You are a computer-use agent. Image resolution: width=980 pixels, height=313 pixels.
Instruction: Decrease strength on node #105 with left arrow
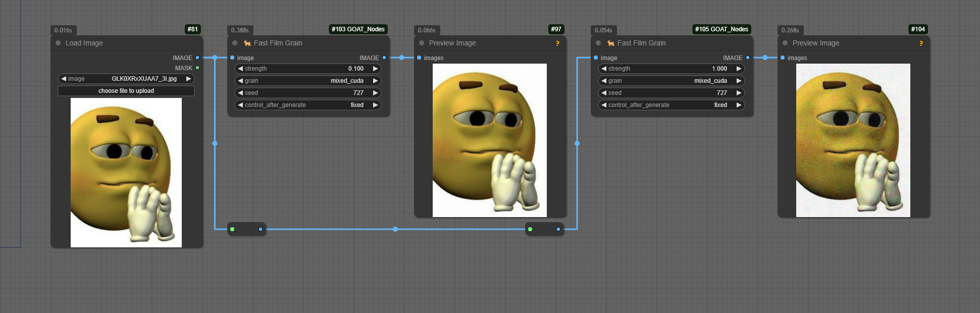pos(604,69)
